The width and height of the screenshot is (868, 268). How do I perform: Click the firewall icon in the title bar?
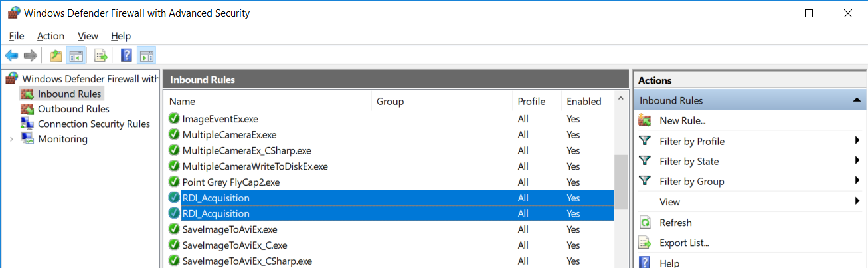pyautogui.click(x=14, y=13)
